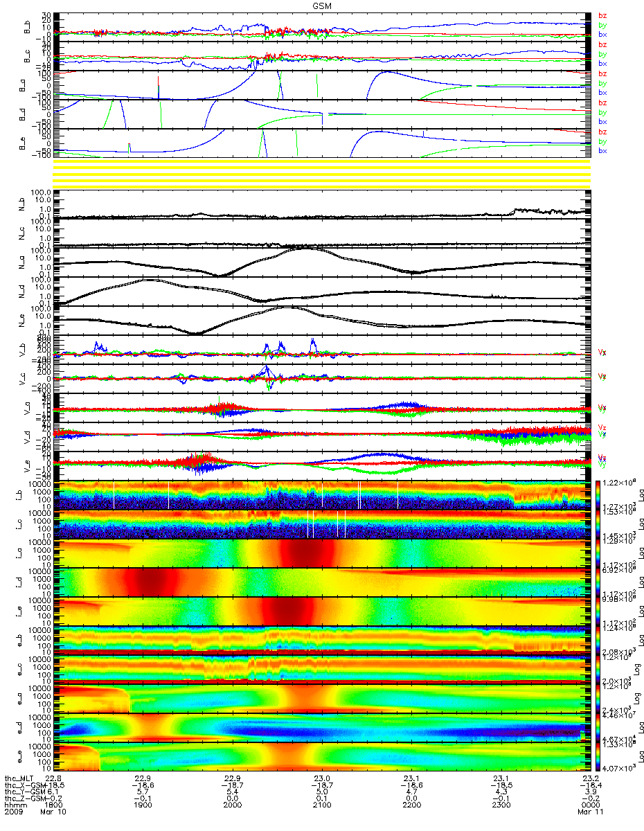Click the 2100 time tick label
The width and height of the screenshot is (644, 831).
pyautogui.click(x=322, y=806)
